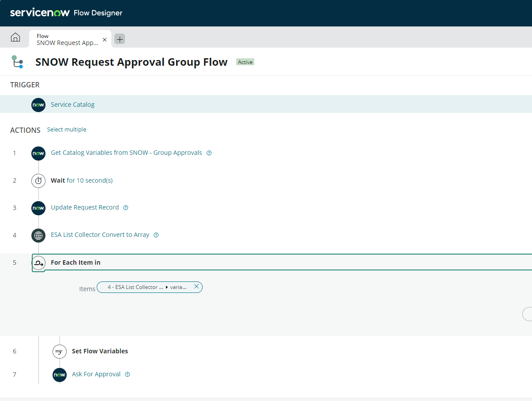Click now icon for Update Request Record
This screenshot has height=401, width=532.
(x=38, y=208)
